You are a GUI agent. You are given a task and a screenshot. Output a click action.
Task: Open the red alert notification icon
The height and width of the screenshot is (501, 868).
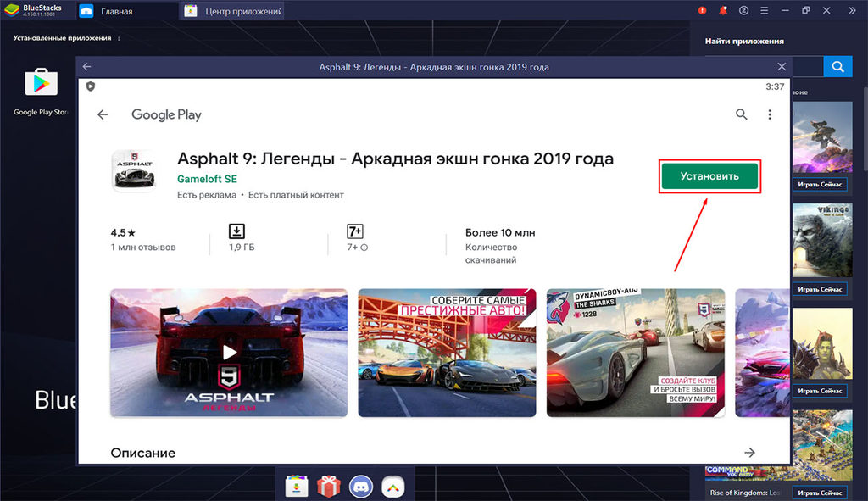pyautogui.click(x=702, y=10)
